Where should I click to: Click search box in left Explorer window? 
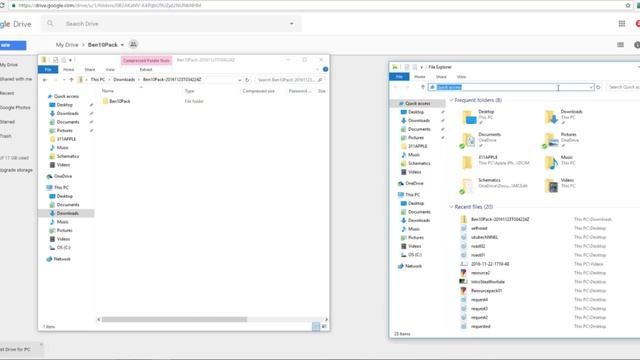[x=289, y=80]
